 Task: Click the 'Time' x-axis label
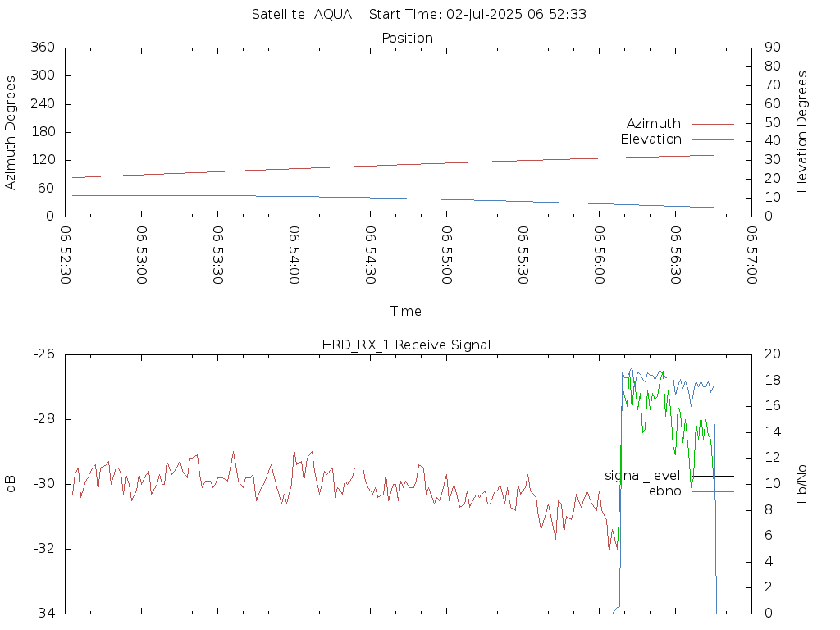405,311
